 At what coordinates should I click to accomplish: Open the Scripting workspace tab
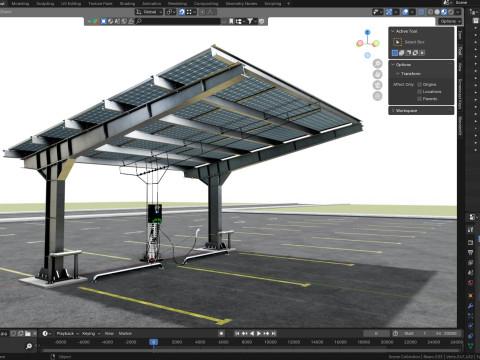[x=272, y=4]
